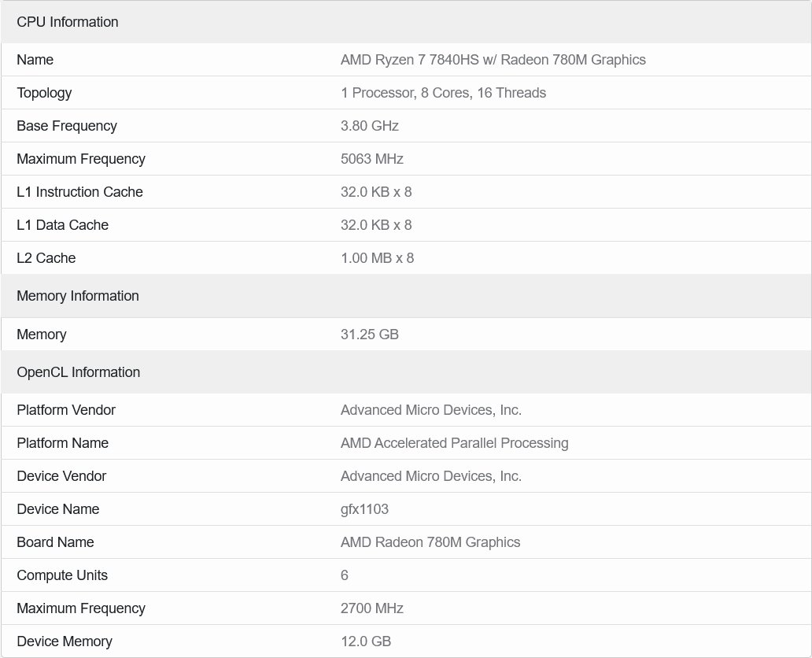The image size is (812, 658).
Task: Click the L1 Data Cache label
Action: point(62,225)
